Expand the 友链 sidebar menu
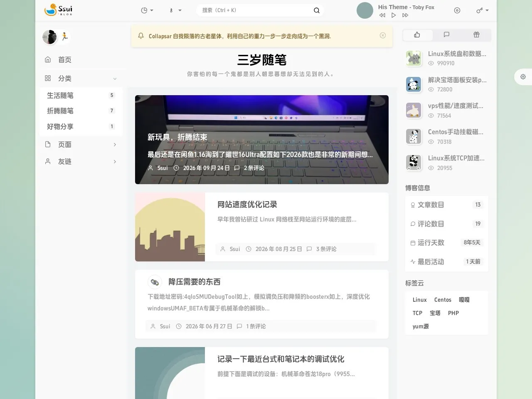Viewport: 532px width, 399px height. (x=81, y=162)
